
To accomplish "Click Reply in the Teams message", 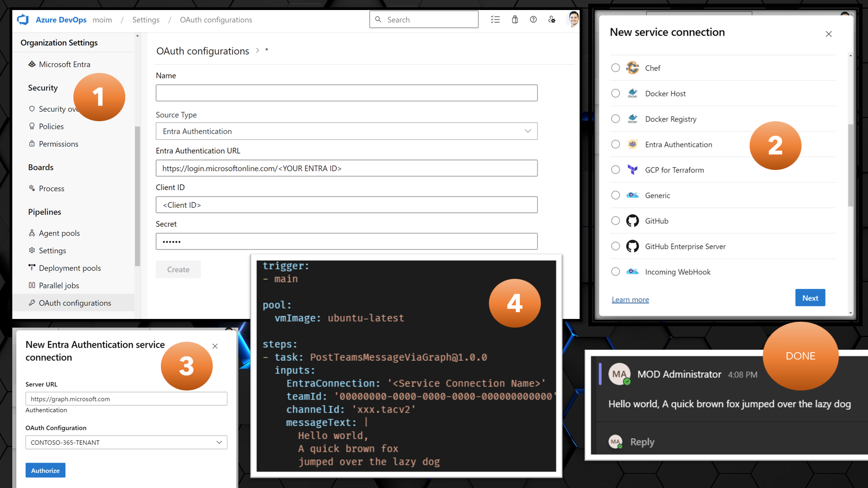I will coord(642,442).
